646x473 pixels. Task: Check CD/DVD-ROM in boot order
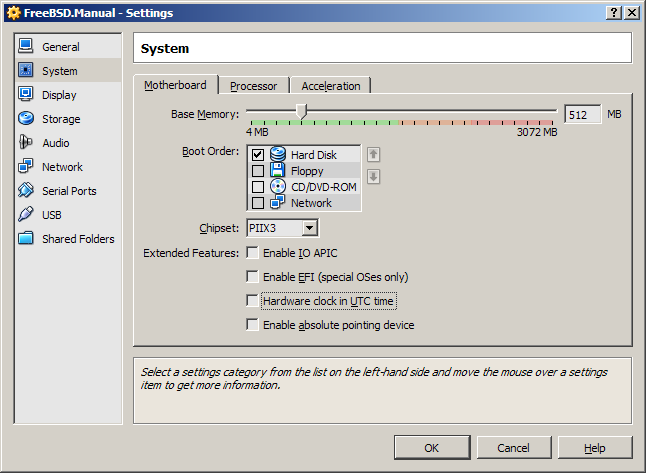click(x=258, y=187)
